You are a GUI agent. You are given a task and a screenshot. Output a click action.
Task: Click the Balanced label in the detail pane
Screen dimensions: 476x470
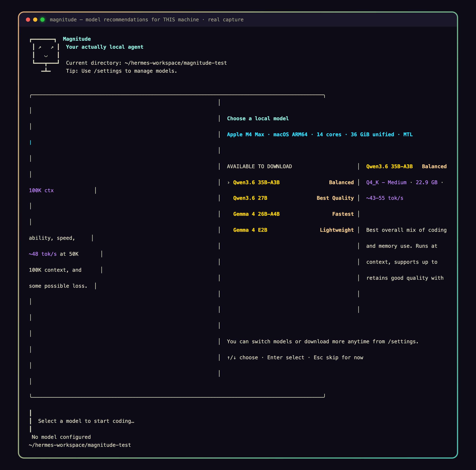(434, 166)
